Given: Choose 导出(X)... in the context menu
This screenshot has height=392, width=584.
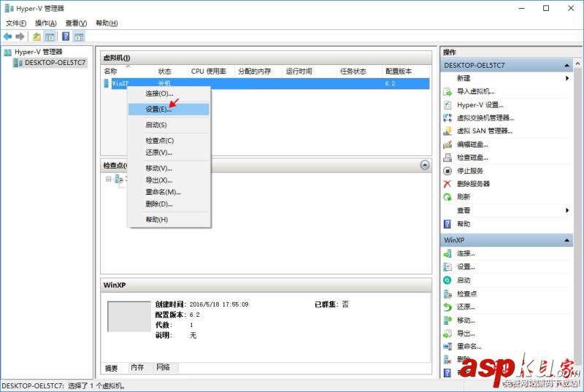Looking at the screenshot, I should pos(169,180).
